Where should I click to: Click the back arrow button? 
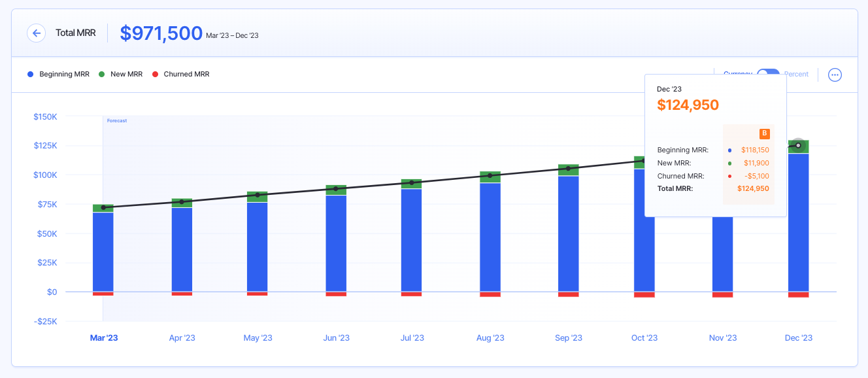[x=37, y=33]
